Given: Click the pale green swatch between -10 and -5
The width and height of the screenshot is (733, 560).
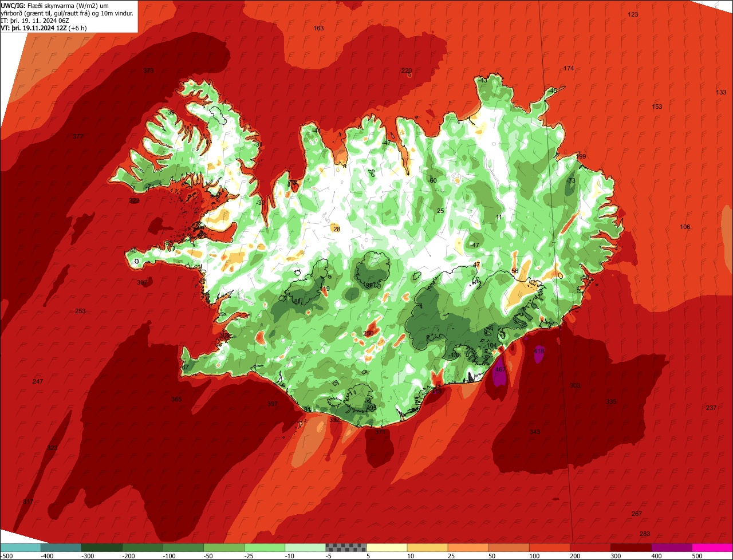Looking at the screenshot, I should point(305,547).
